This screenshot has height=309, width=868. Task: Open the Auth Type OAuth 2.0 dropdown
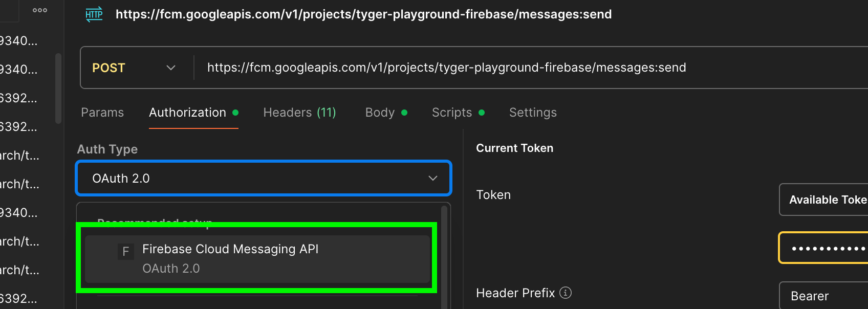click(x=264, y=178)
